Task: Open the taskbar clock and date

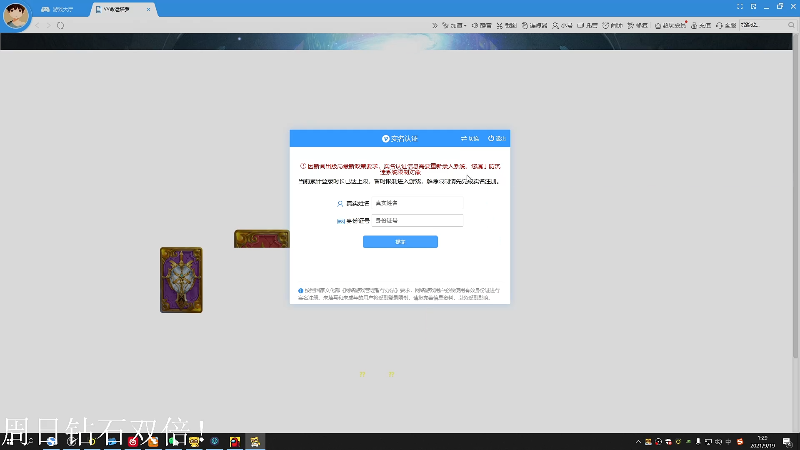Action: [763, 442]
